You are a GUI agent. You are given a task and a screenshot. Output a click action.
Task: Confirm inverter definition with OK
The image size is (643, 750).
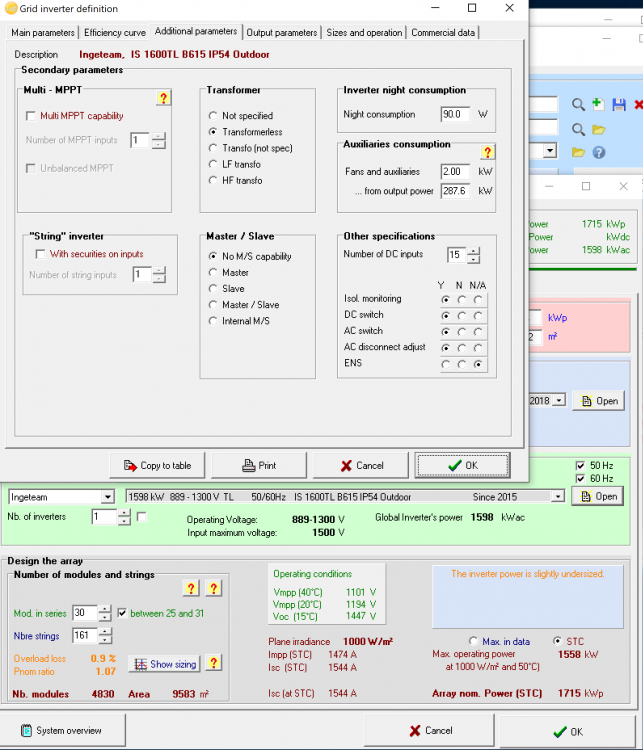[x=463, y=465]
